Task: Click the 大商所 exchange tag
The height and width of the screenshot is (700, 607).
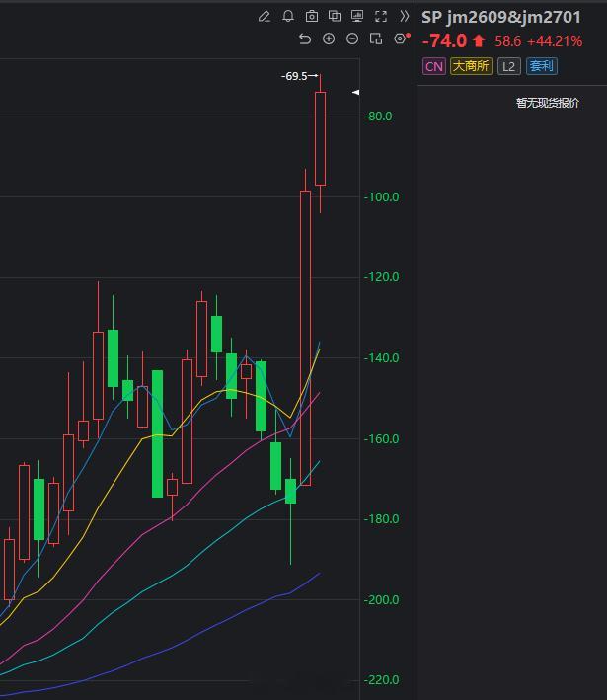Action: [x=471, y=66]
